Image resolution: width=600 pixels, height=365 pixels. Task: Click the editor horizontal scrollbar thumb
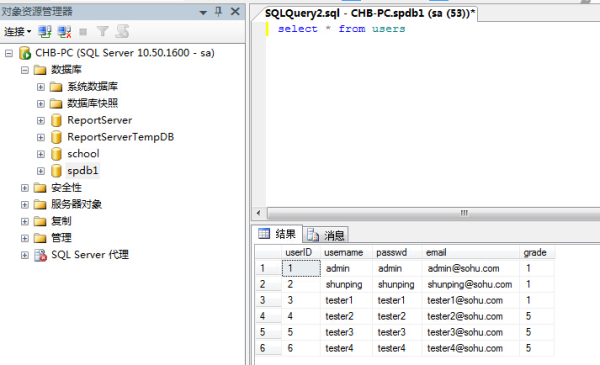click(434, 213)
